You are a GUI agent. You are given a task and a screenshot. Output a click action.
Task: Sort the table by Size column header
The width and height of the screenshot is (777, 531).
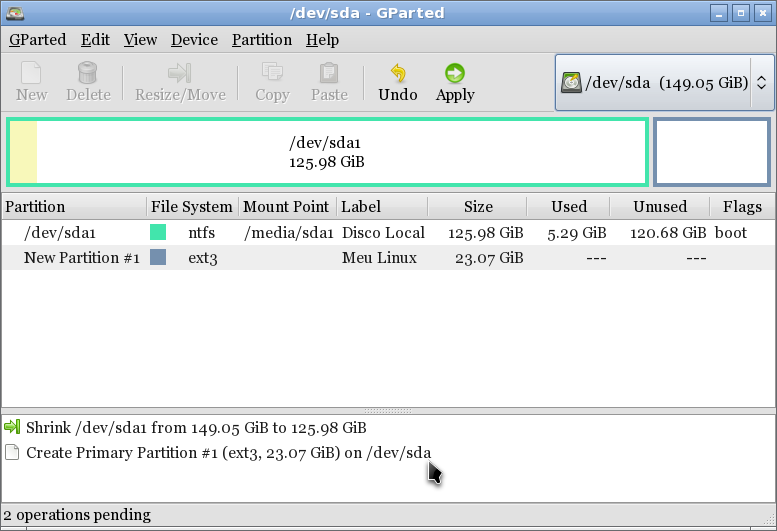[478, 207]
